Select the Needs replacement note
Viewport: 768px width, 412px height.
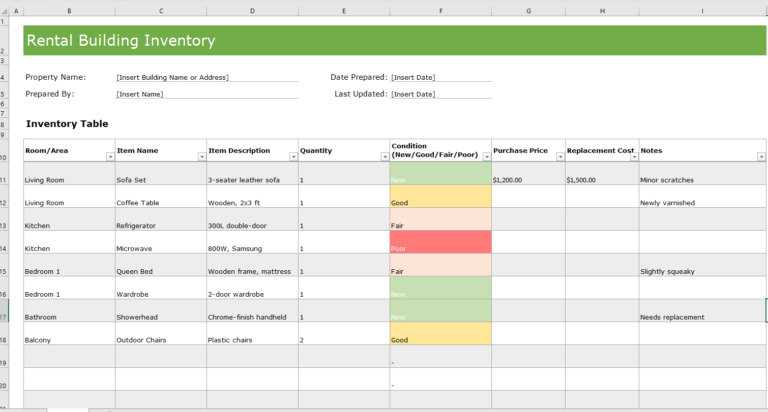click(702, 311)
